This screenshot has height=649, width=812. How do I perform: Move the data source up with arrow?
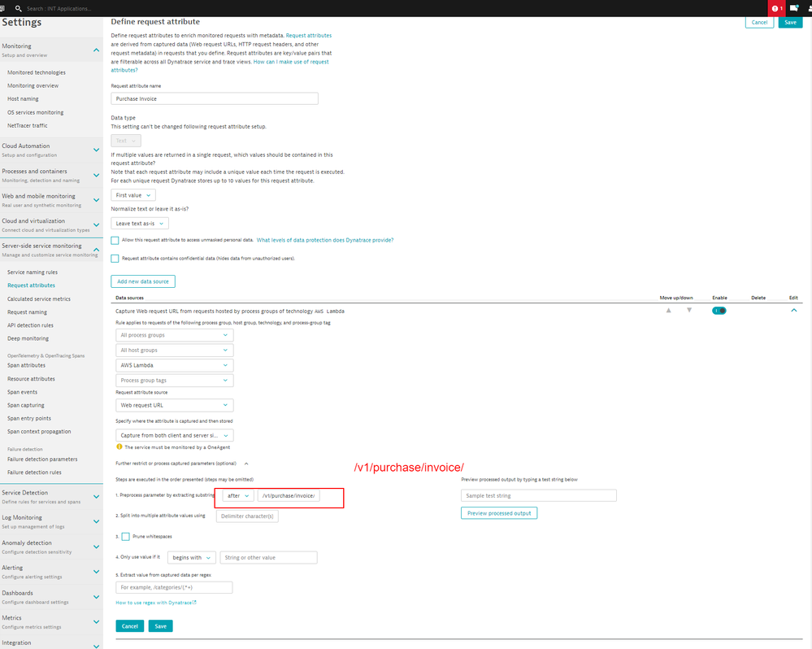(x=669, y=310)
